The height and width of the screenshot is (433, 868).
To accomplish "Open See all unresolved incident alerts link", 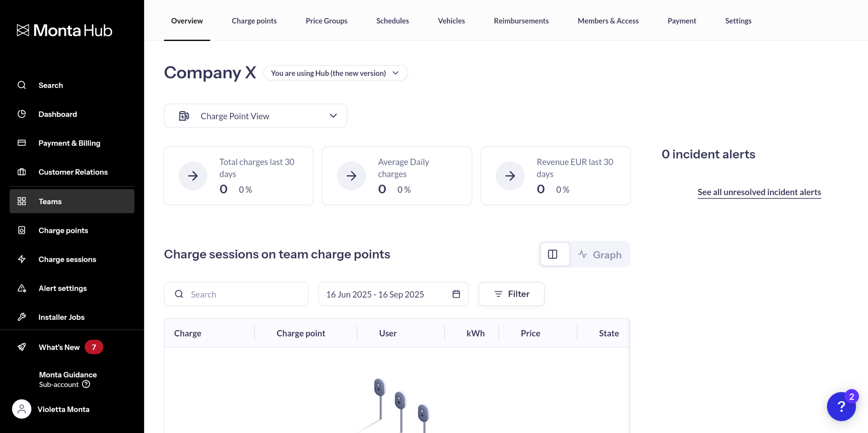I will (759, 192).
